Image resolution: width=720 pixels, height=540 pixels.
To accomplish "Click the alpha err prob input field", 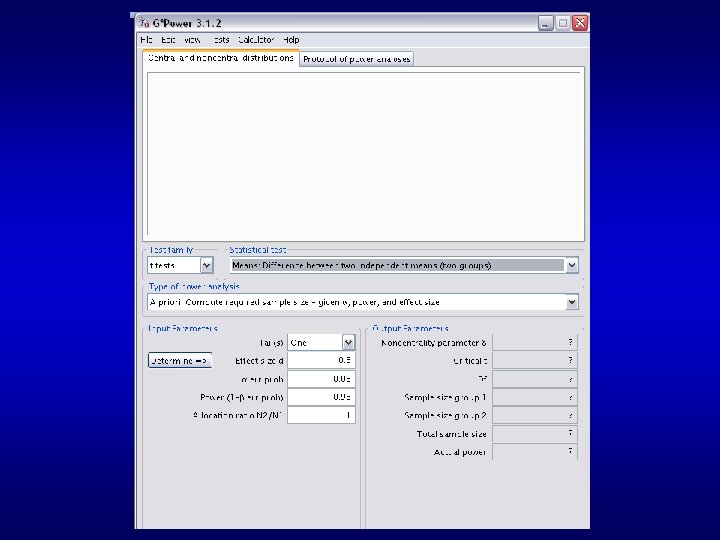I will point(321,379).
